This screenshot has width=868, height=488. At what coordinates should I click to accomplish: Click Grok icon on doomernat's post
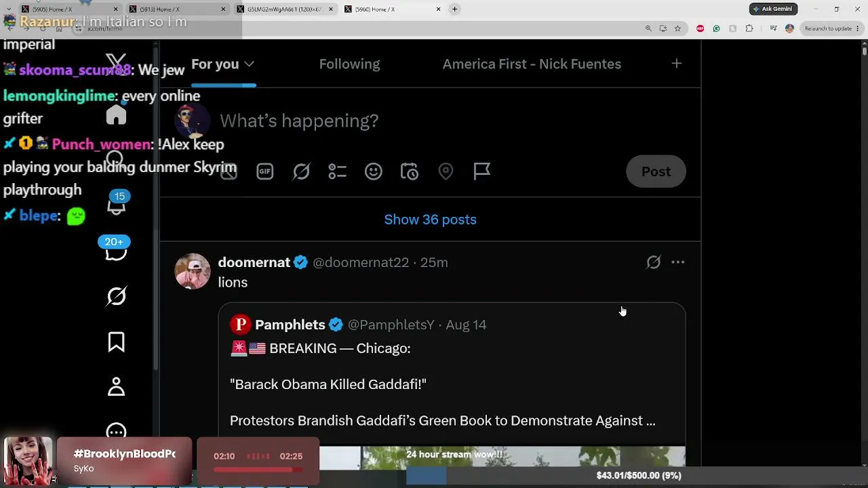pyautogui.click(x=653, y=262)
